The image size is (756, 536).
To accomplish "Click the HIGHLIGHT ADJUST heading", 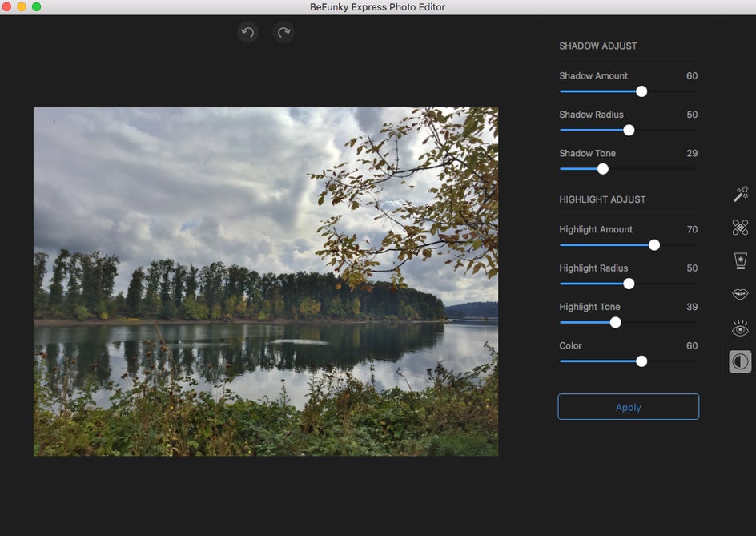I will pyautogui.click(x=602, y=199).
